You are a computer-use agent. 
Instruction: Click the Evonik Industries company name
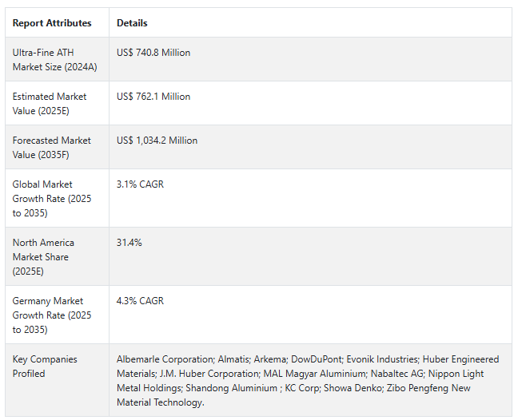pos(382,359)
